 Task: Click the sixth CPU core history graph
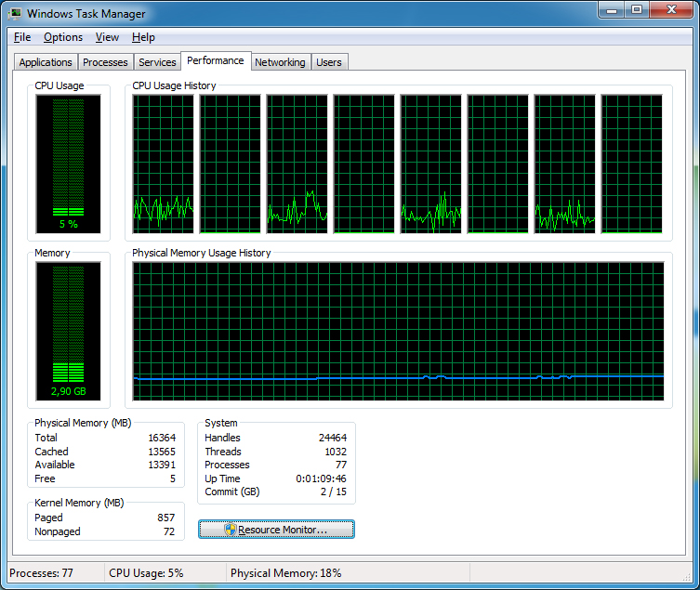[498, 164]
